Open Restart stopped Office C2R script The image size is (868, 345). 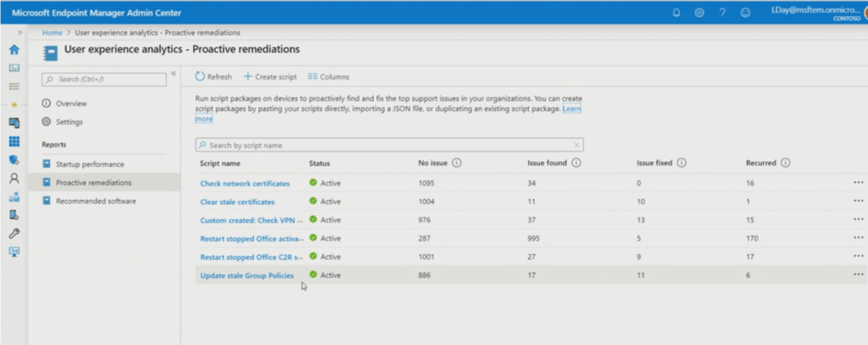point(252,257)
